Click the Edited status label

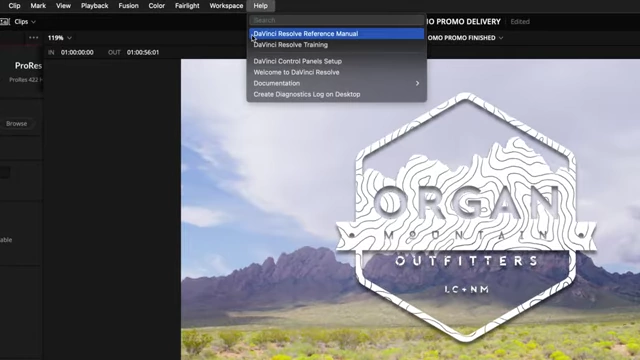tap(520, 22)
